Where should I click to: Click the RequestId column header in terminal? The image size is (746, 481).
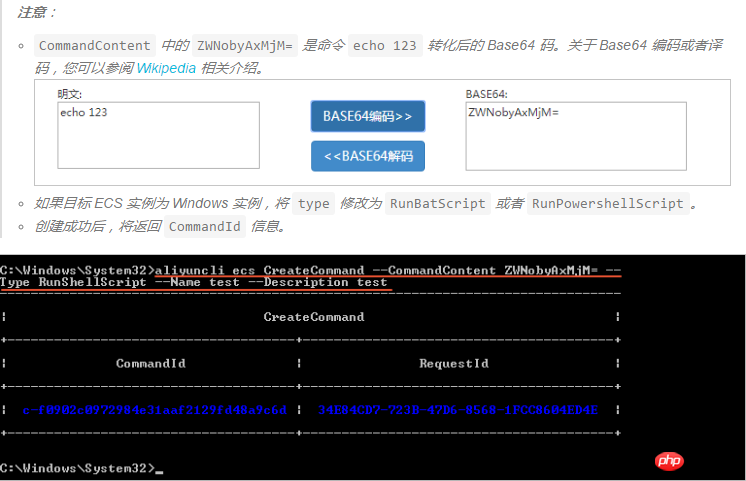[454, 363]
